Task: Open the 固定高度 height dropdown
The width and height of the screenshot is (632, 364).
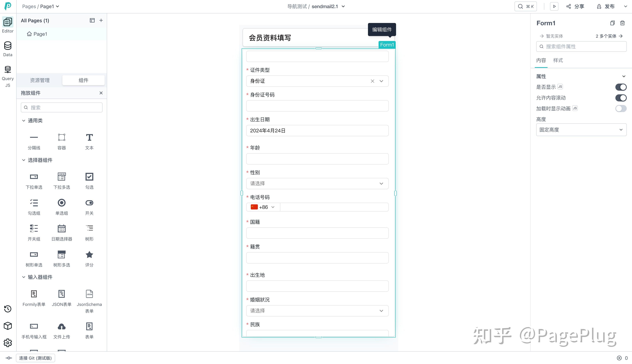Action: tap(581, 130)
